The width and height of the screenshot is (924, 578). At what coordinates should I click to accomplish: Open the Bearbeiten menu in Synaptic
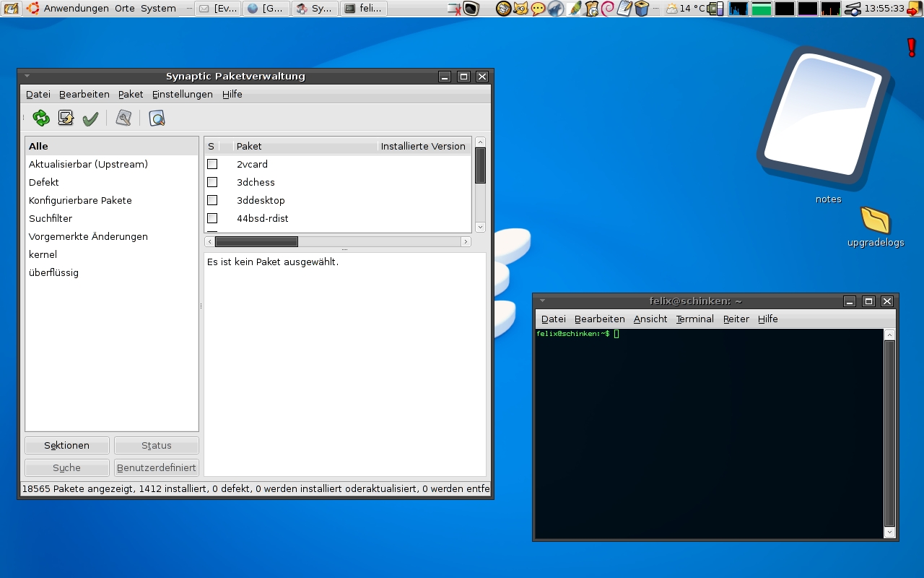84,94
